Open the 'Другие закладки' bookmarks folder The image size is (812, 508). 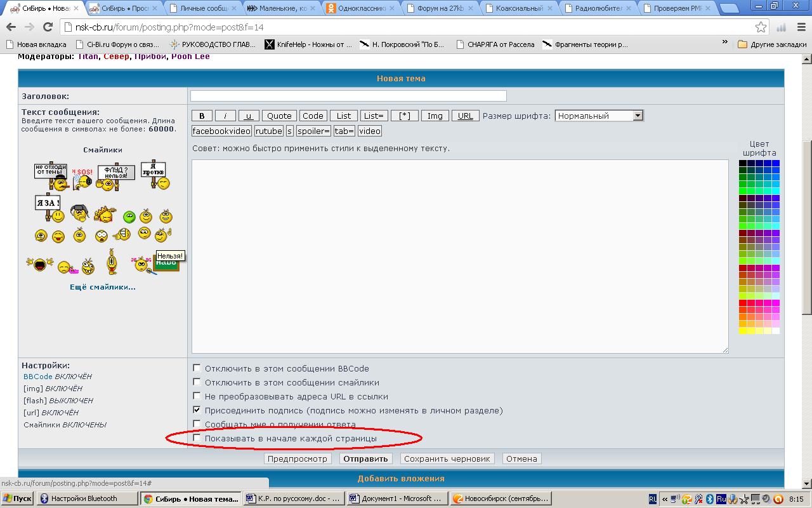click(x=772, y=44)
